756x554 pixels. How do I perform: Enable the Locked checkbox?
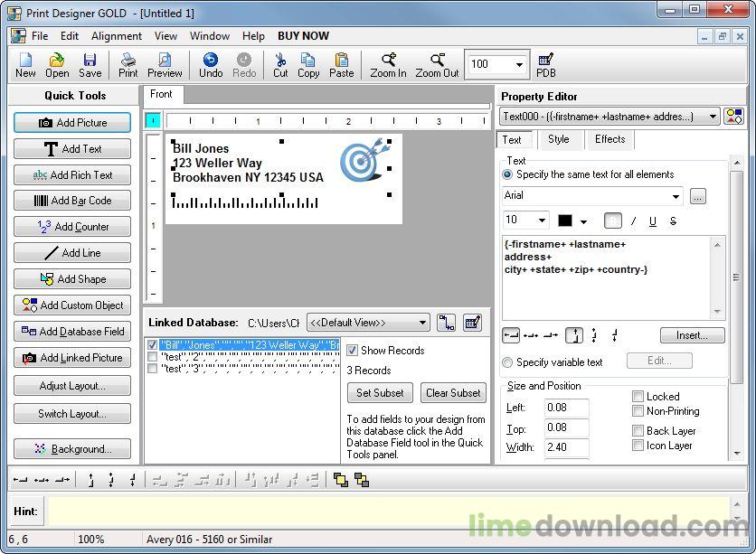tap(638, 397)
